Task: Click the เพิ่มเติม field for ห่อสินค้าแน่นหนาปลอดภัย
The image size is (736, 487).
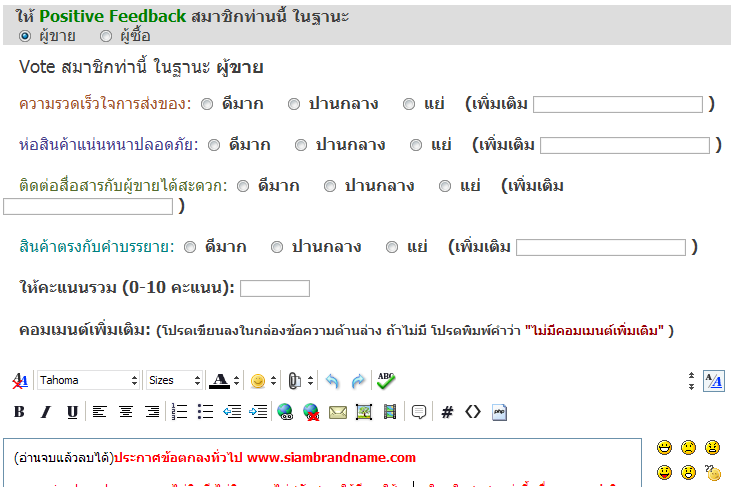Action: pyautogui.click(x=624, y=145)
